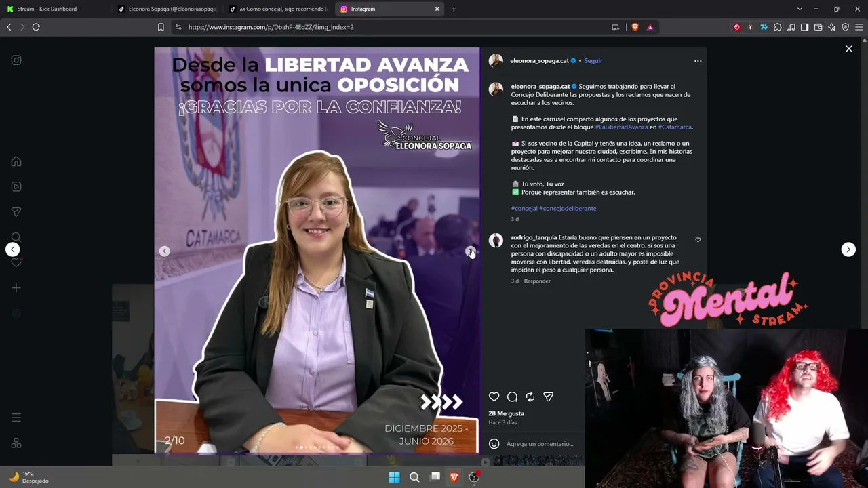Reply to rodrigo_tanquia's comment with Responder
Screen dimensions: 868x488
(537, 281)
